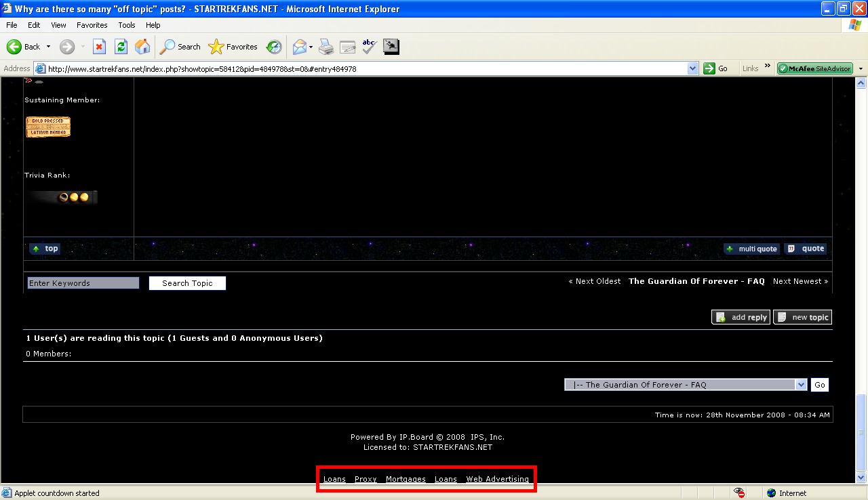The height and width of the screenshot is (500, 868).
Task: Refresh the current page
Action: [x=121, y=47]
